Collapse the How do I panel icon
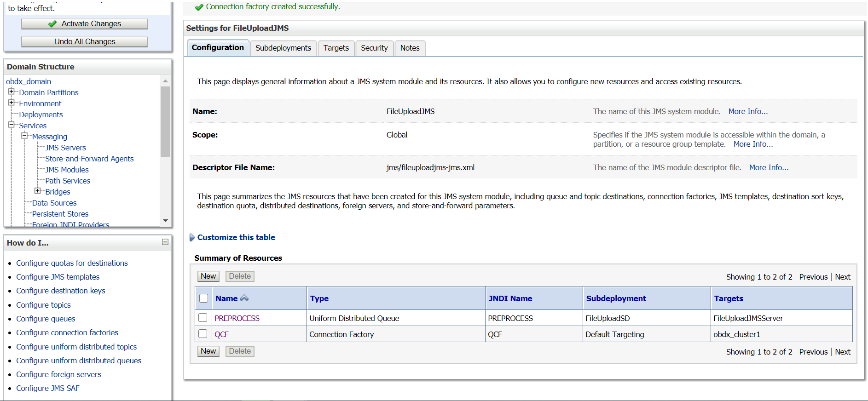868x401 pixels. tap(165, 242)
